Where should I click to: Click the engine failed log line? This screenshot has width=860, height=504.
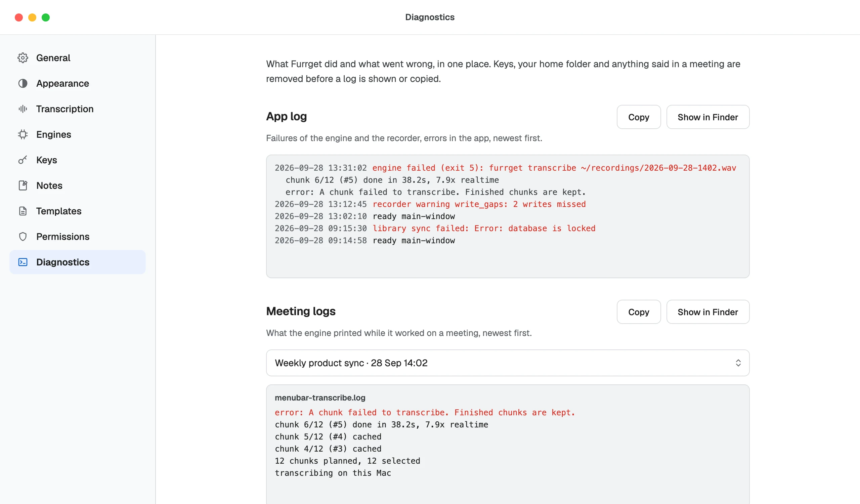click(x=506, y=168)
